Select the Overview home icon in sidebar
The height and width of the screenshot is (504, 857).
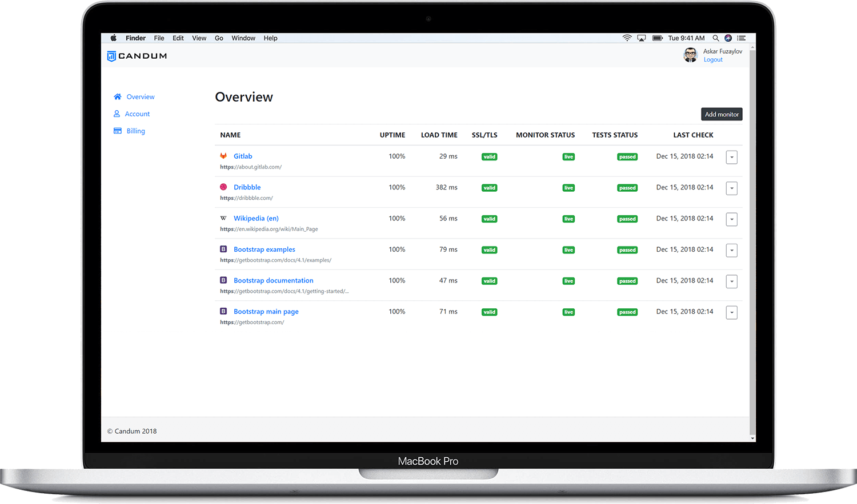(118, 96)
